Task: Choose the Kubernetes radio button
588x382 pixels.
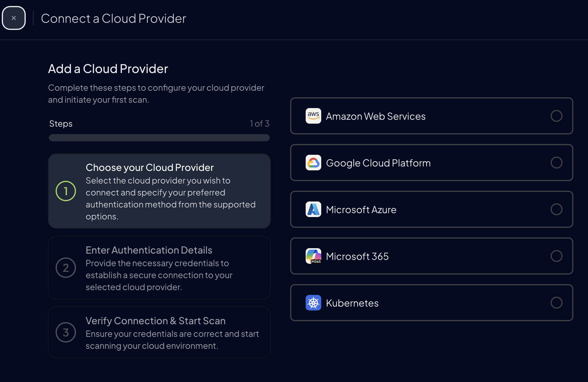Action: point(556,303)
